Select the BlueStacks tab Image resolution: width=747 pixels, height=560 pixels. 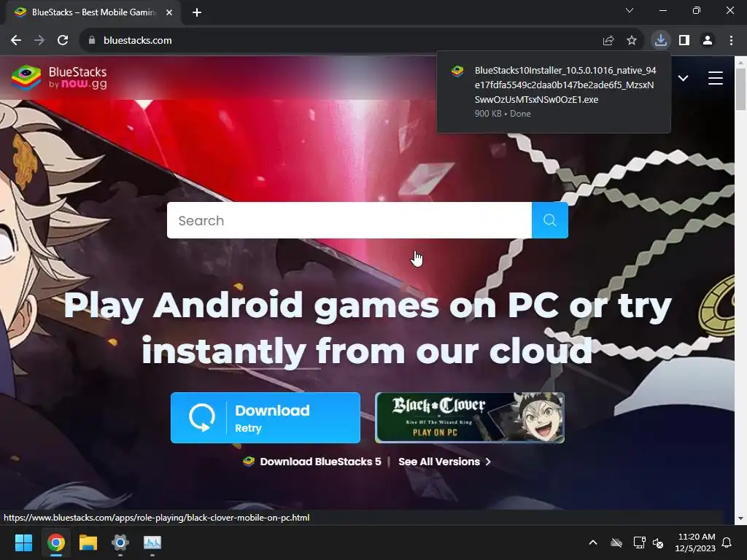[93, 12]
